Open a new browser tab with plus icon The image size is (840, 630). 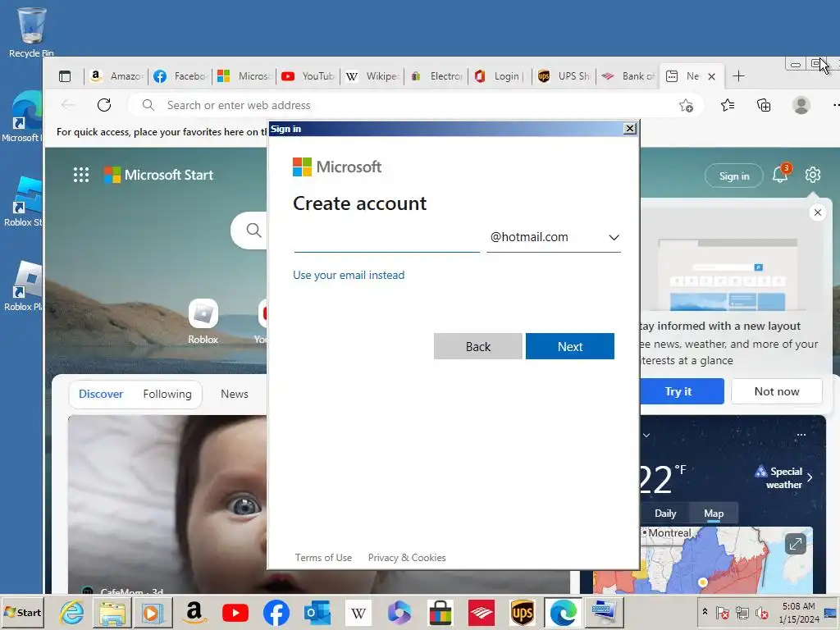738,76
